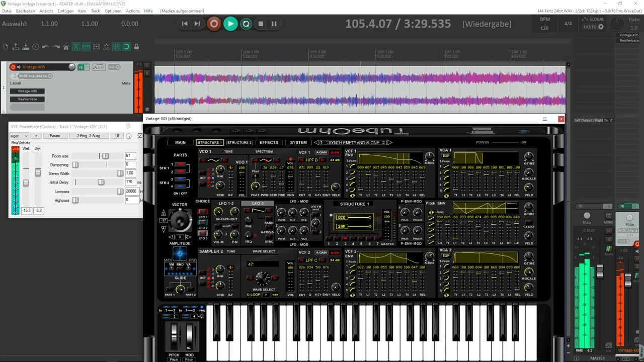Open MIDI input dropdown on Vintage-X05 track

36,76
